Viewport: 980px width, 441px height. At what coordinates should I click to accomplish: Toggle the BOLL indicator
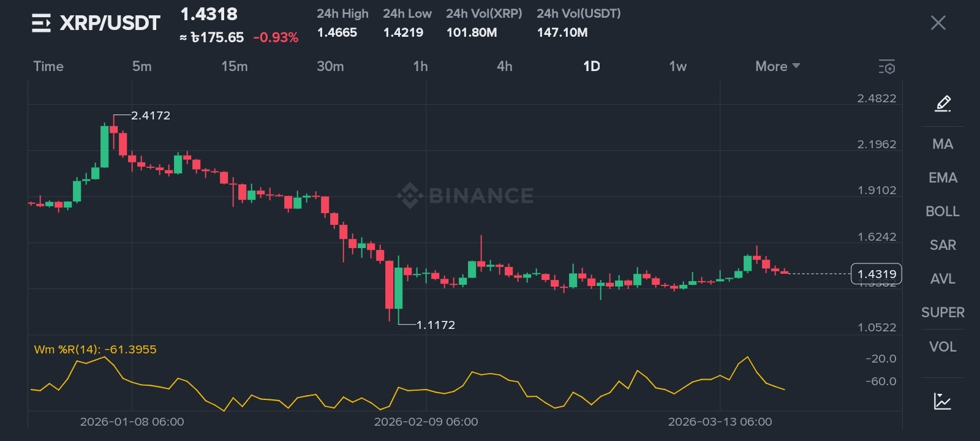tap(943, 211)
